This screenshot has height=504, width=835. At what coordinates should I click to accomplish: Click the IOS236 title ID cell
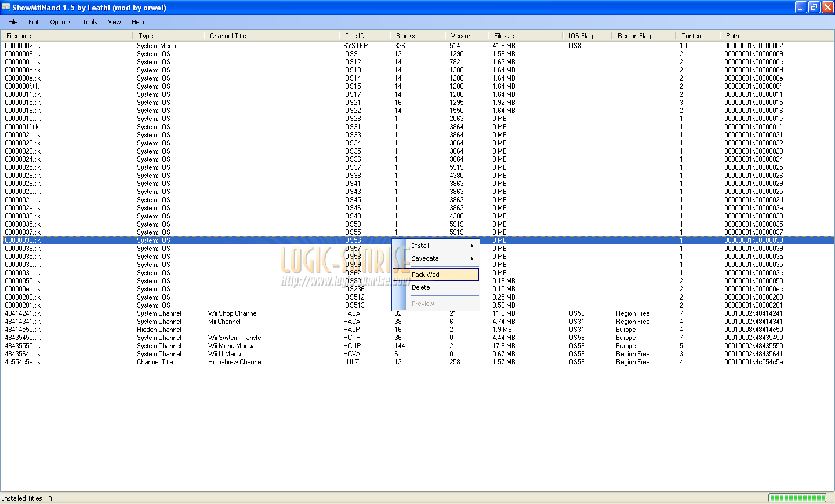354,289
